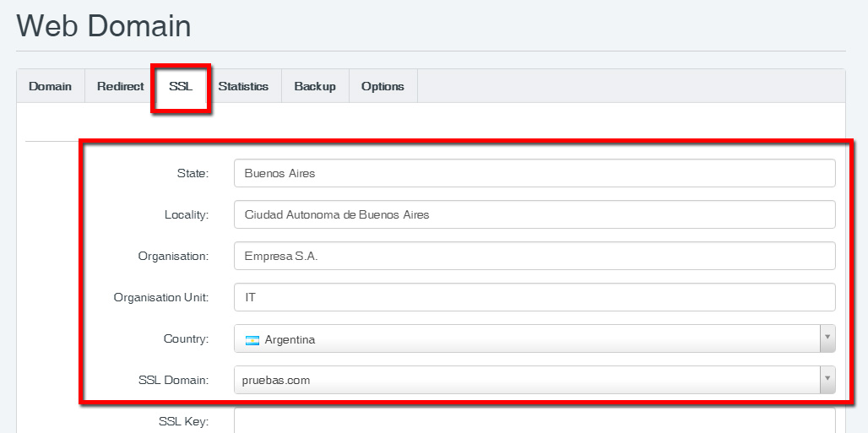
Task: Click inside the SSL Key text area
Action: coord(534,421)
